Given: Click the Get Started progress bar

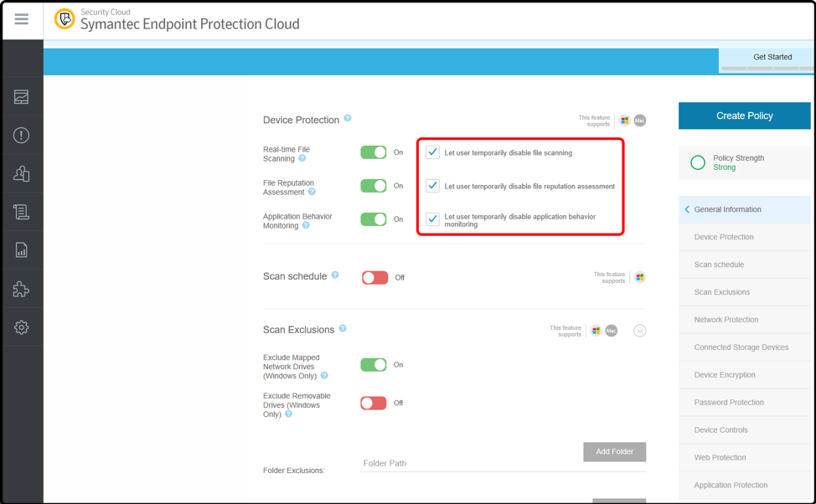Looking at the screenshot, I should point(767,69).
